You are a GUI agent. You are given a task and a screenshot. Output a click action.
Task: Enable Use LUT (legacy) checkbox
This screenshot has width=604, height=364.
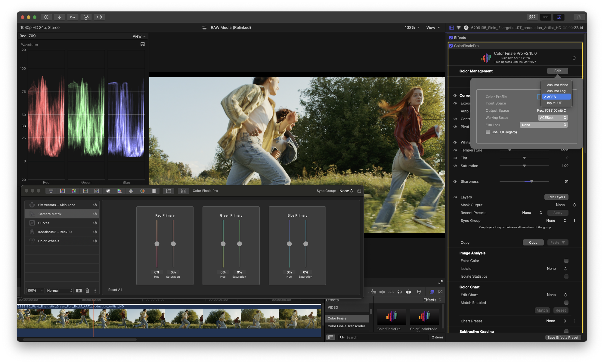point(488,132)
